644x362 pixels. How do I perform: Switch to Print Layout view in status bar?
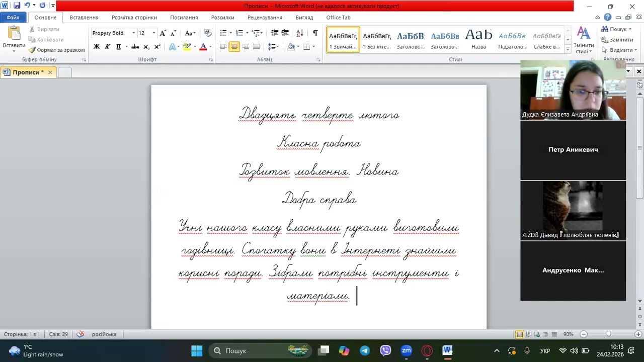click(520, 334)
